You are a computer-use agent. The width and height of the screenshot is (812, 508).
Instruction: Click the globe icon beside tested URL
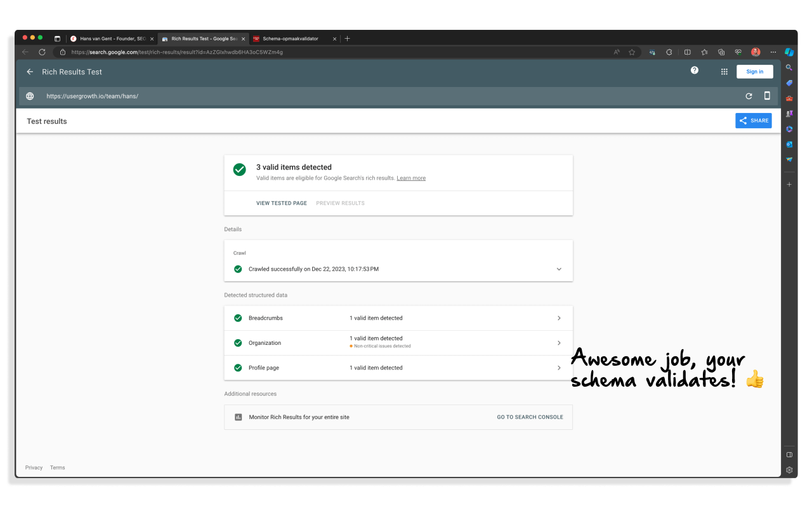click(30, 97)
